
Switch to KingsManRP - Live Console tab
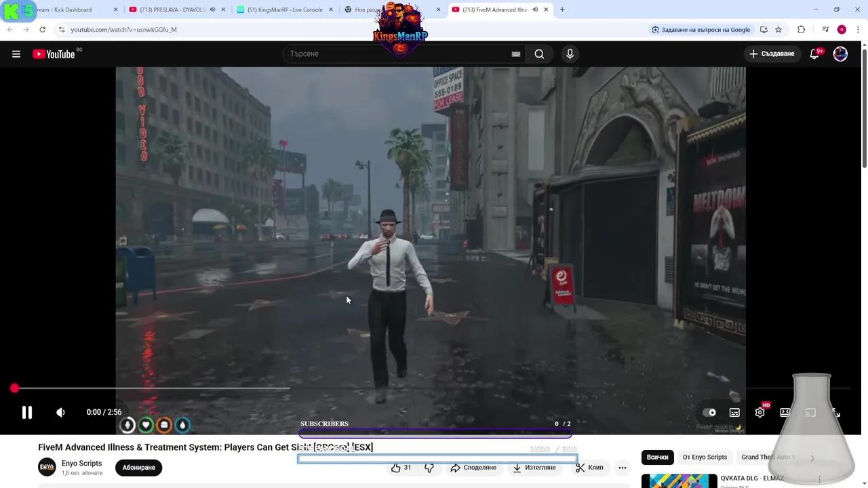285,9
